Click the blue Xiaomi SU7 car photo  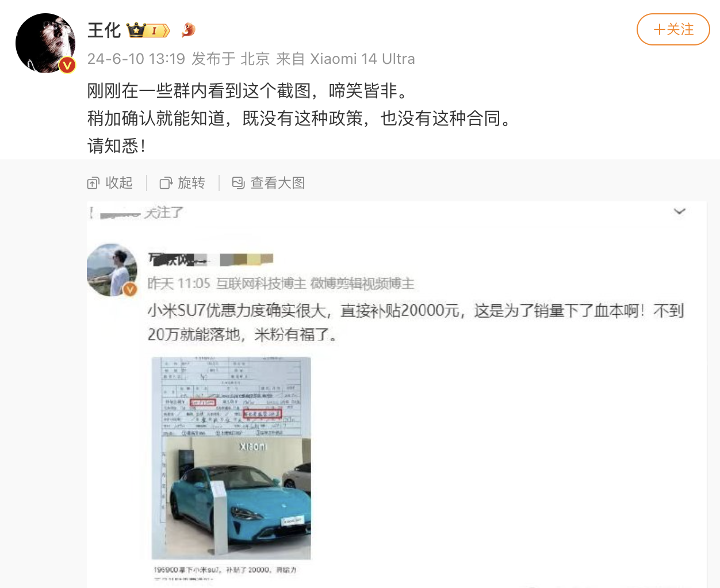(x=231, y=497)
